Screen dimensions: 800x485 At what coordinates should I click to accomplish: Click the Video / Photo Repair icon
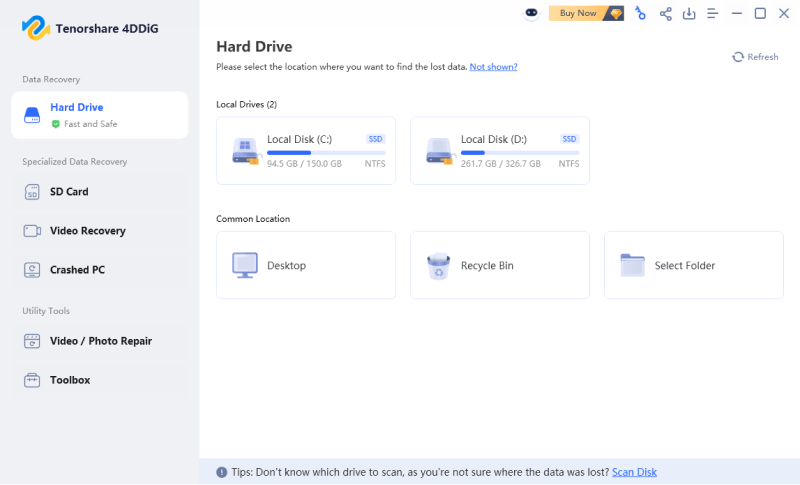point(32,341)
